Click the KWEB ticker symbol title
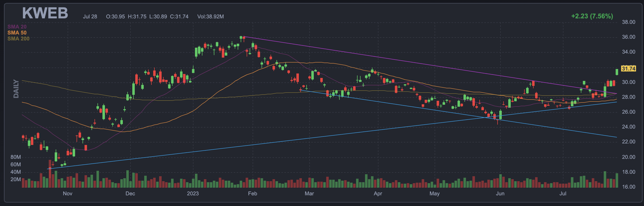The image size is (644, 206). pos(45,13)
